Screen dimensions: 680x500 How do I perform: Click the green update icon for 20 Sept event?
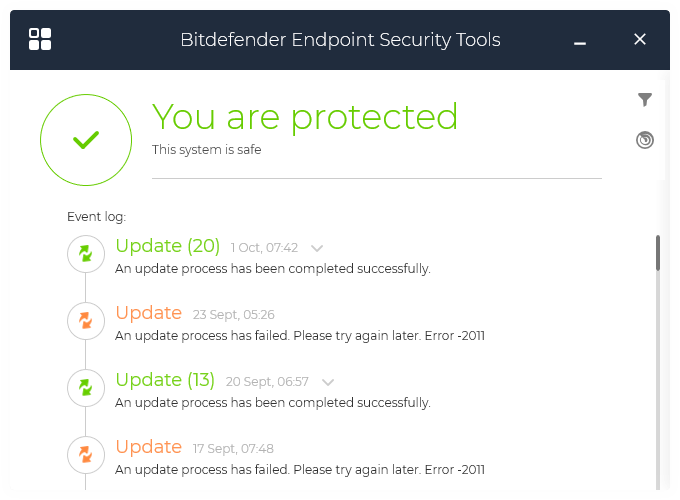[86, 388]
